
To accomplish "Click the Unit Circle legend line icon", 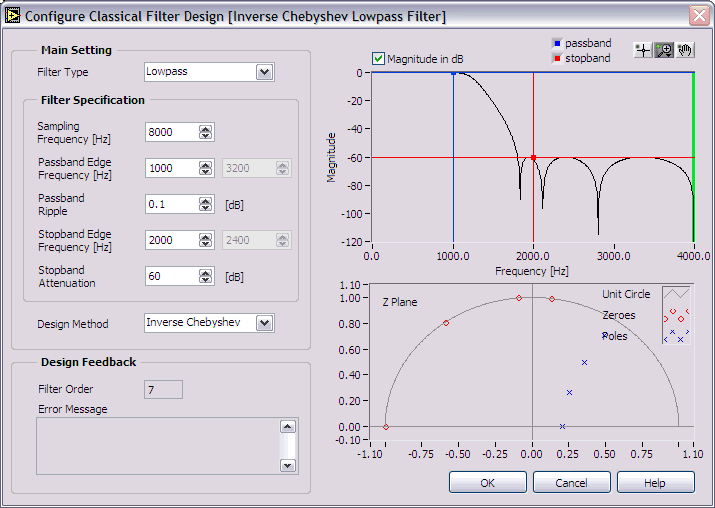I will [677, 294].
